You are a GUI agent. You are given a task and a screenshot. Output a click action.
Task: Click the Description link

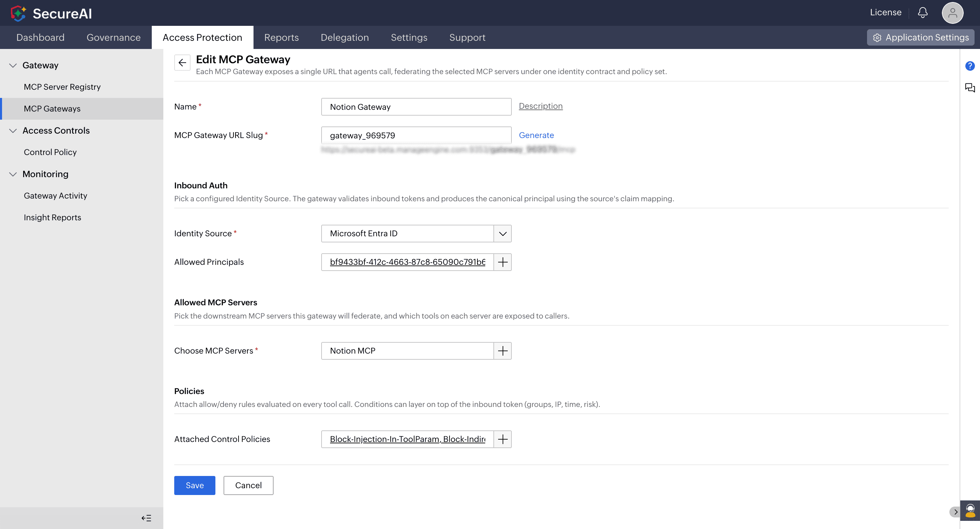coord(541,106)
